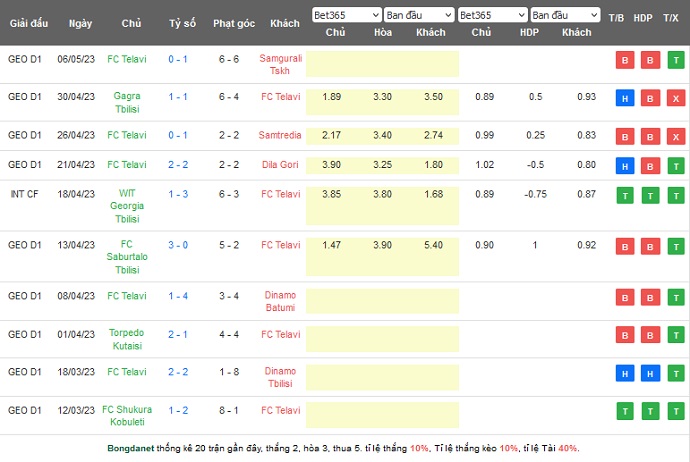Click red HDP badge in Dinamo Batumi row

pyautogui.click(x=648, y=296)
